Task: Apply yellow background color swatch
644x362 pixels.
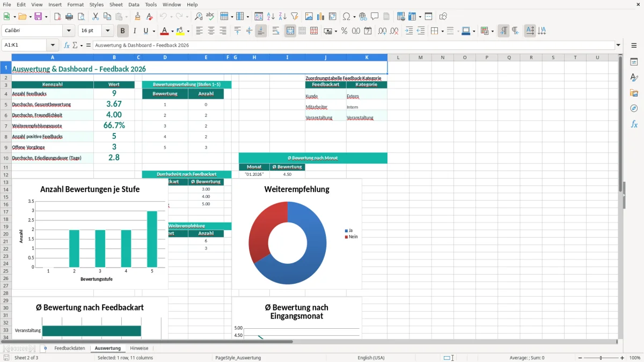Action: (x=180, y=31)
